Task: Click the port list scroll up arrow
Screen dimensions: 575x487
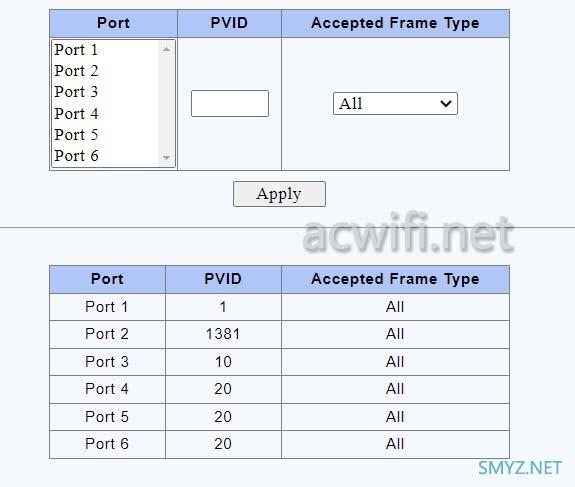Action: point(166,49)
